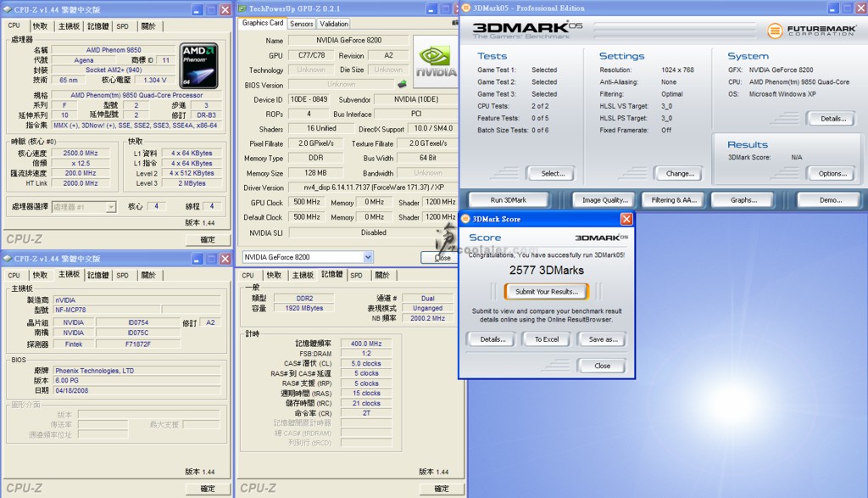Switch to the Sensors tab in GPU-Z
The height and width of the screenshot is (498, 868).
click(x=301, y=24)
